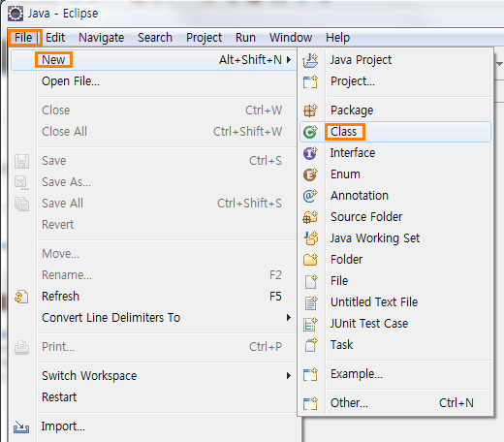Open the File menu
Image resolution: width=504 pixels, height=442 pixels.
[x=23, y=38]
